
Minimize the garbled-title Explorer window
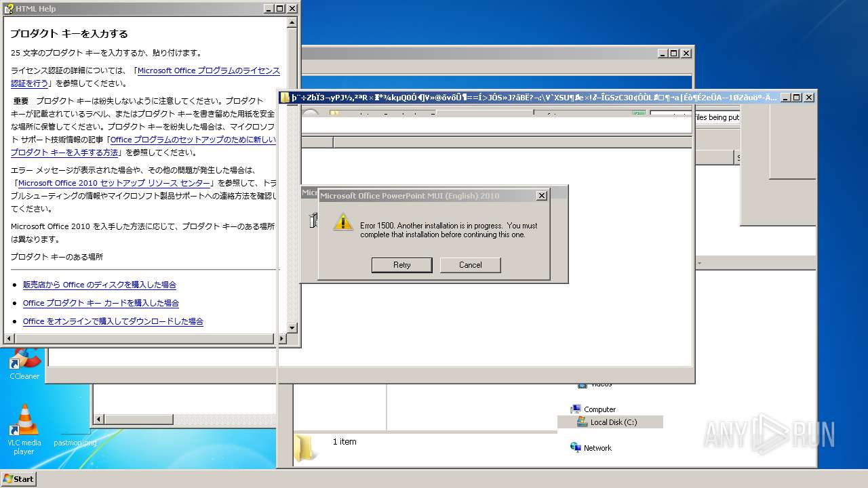[x=785, y=98]
